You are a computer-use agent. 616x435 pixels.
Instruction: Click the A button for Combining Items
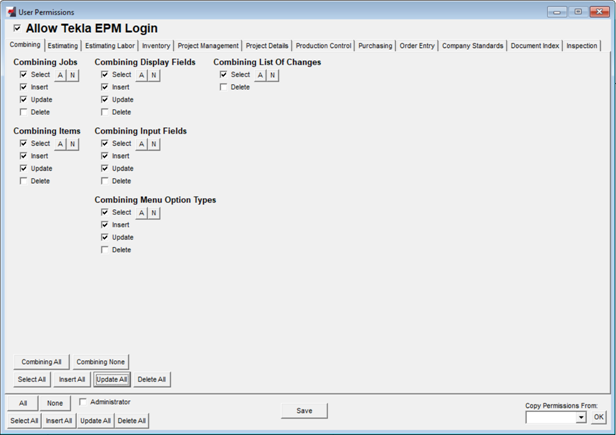pyautogui.click(x=60, y=144)
